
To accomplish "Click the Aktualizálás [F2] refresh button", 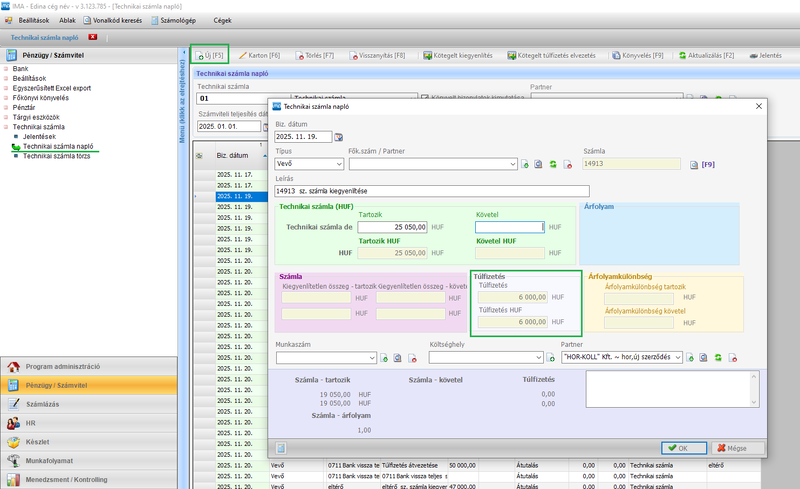I will click(706, 55).
